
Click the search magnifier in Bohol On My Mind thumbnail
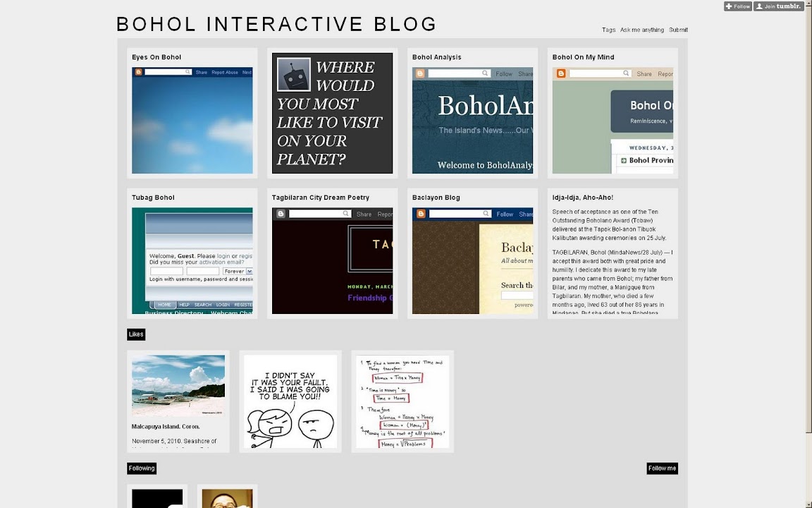[626, 73]
